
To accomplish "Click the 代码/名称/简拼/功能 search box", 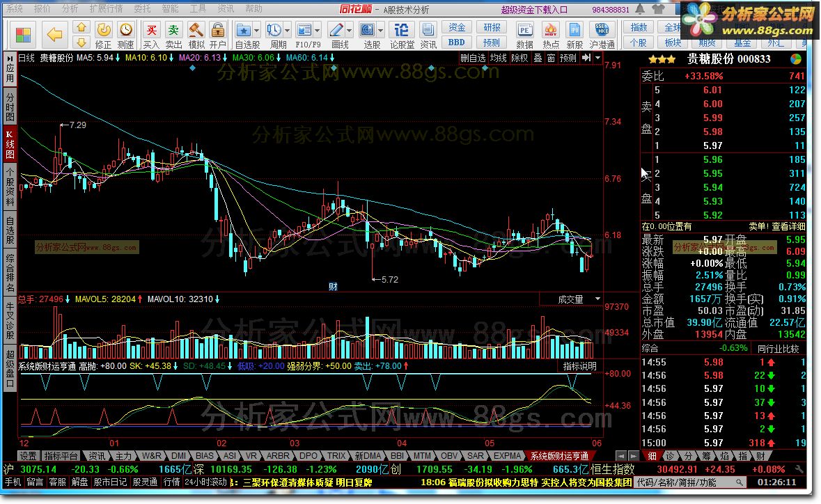I will (689, 482).
